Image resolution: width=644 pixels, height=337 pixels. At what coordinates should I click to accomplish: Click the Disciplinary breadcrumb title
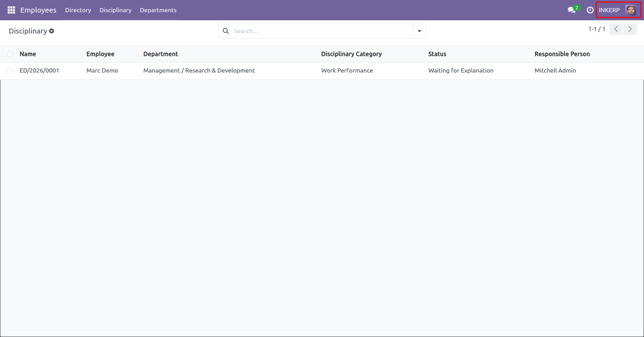[28, 31]
